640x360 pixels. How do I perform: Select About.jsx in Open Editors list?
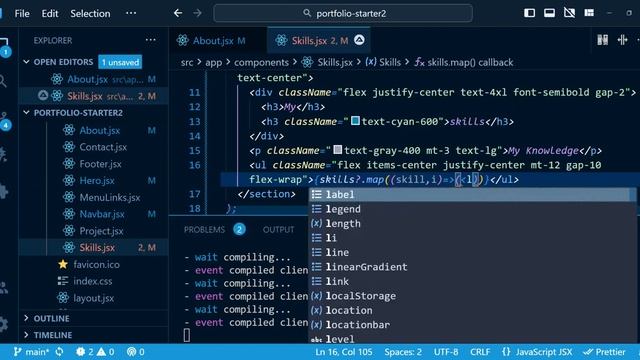94,79
